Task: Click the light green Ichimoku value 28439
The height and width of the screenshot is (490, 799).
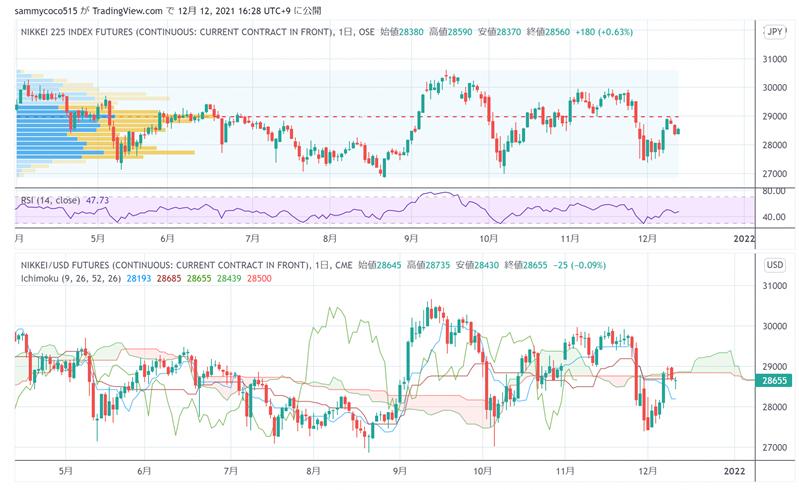Action: point(229,279)
